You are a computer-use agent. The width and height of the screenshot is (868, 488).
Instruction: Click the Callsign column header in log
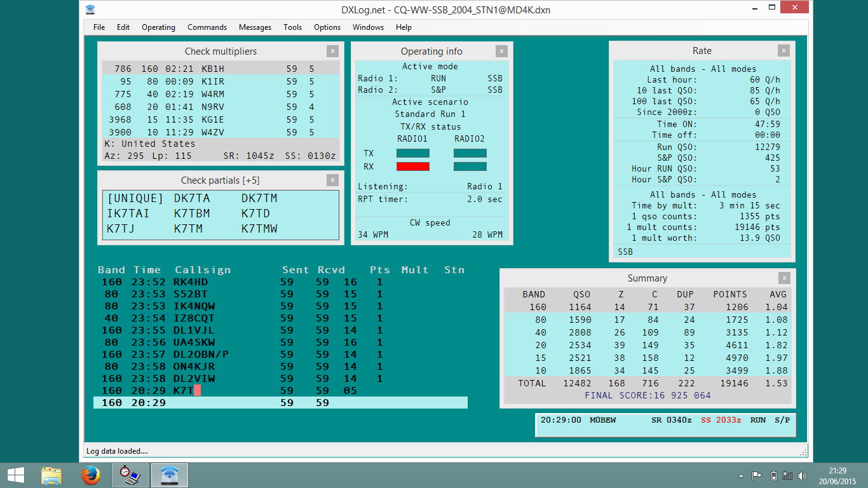coord(203,270)
